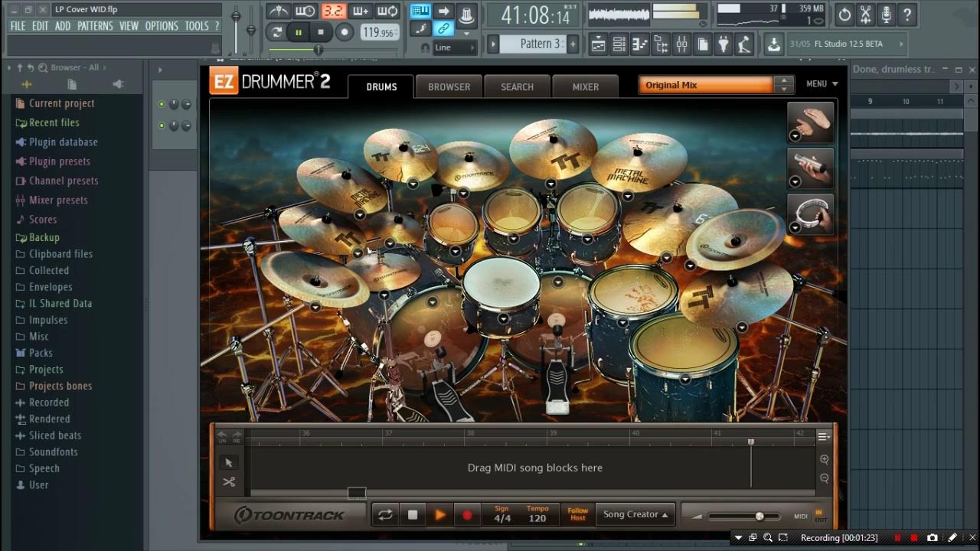Toggle loop recording

[387, 11]
